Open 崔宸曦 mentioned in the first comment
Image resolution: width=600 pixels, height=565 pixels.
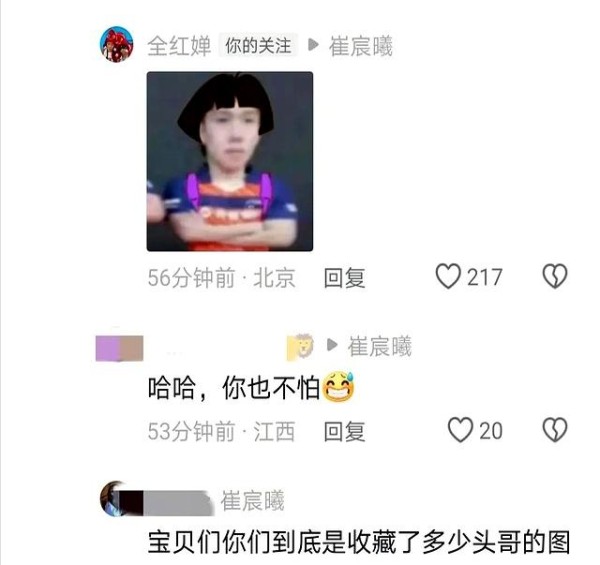[360, 46]
